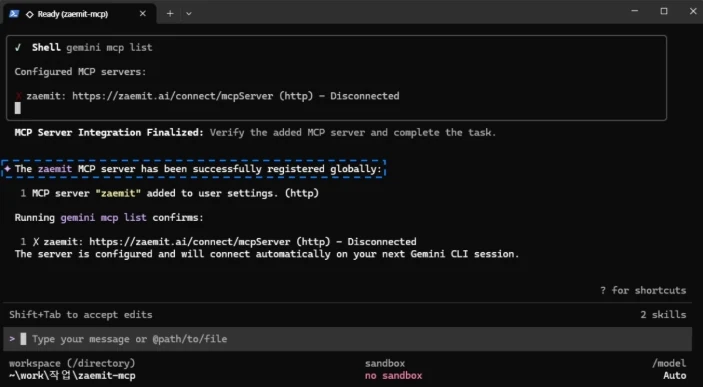Open a new terminal tab with plus
The width and height of the screenshot is (703, 387).
click(170, 13)
